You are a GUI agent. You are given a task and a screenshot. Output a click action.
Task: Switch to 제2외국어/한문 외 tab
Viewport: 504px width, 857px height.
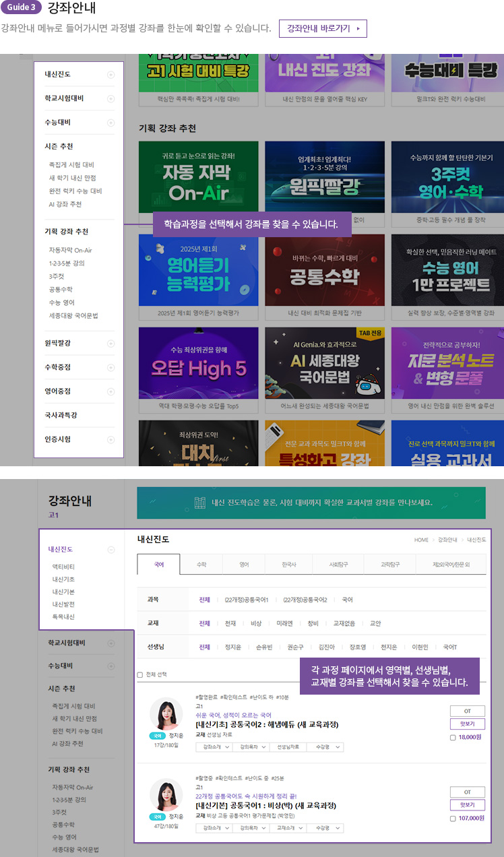coord(451,564)
